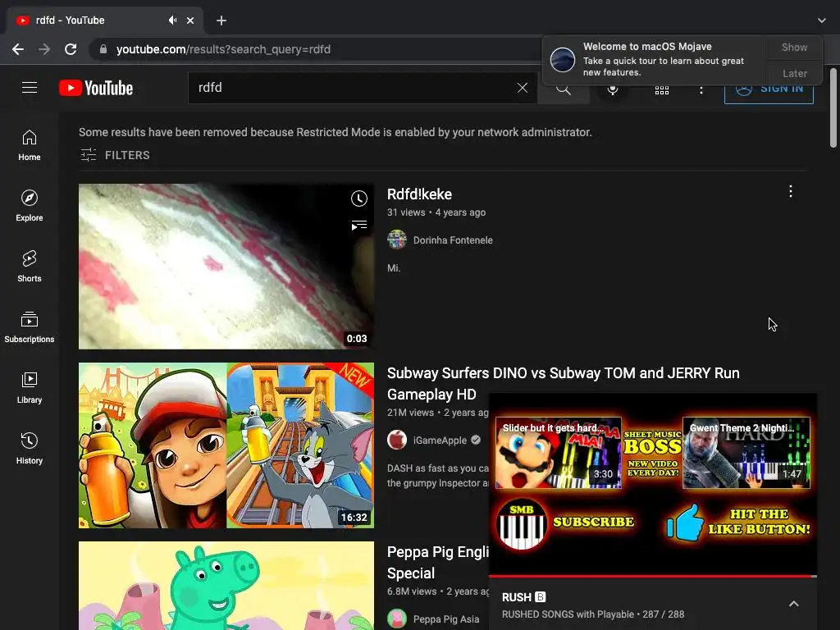Open the Rdfd!keke video thumbnail
This screenshot has height=630, width=840.
click(226, 267)
